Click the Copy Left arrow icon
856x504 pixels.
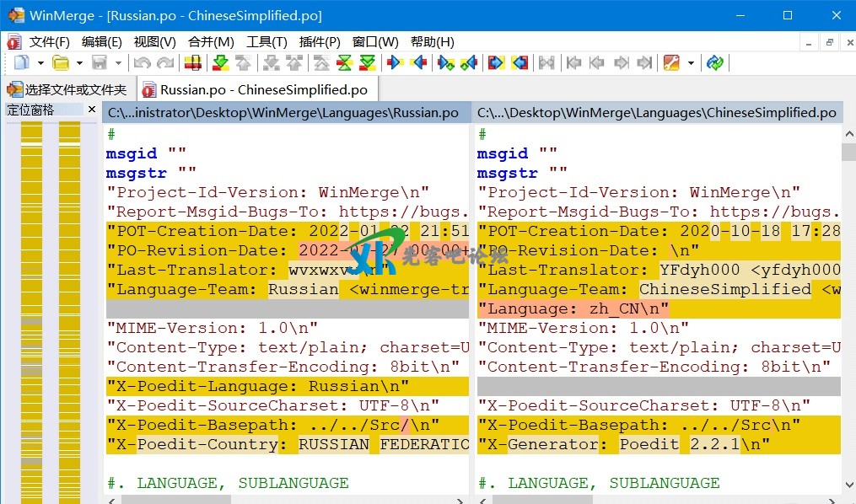[x=418, y=63]
